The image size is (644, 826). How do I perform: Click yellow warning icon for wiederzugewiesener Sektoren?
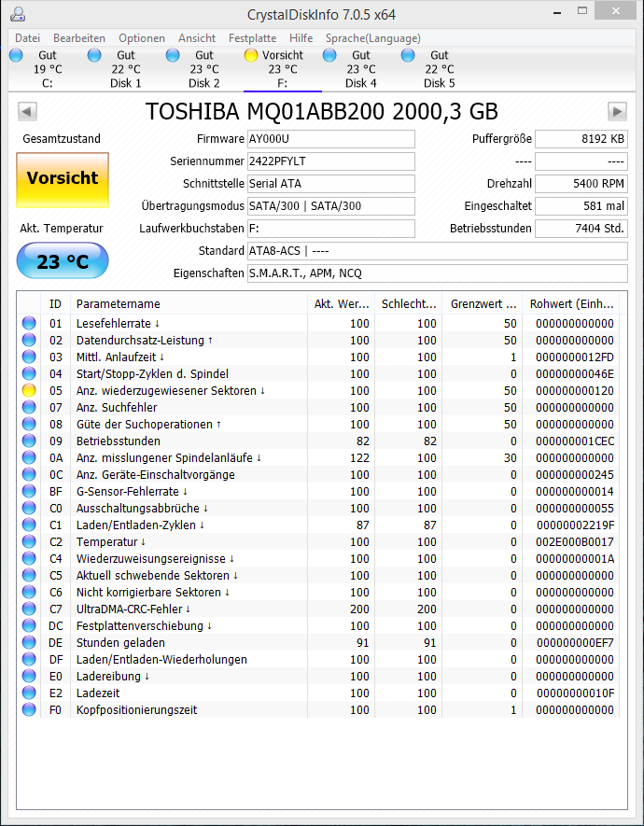tap(29, 390)
